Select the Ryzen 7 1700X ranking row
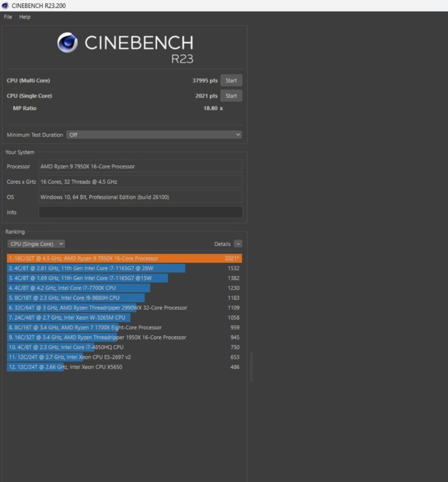This screenshot has height=482, width=448. [x=124, y=328]
